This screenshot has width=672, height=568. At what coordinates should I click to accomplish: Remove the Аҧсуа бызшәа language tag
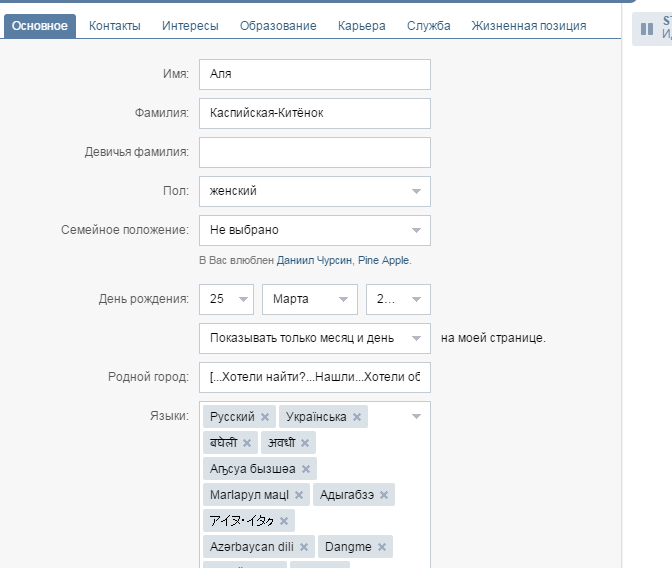coord(306,469)
